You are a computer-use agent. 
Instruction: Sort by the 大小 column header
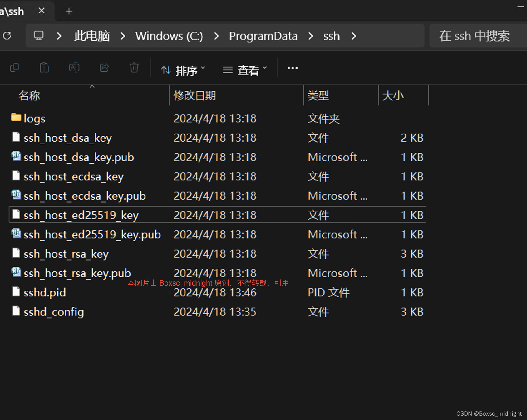pyautogui.click(x=393, y=95)
